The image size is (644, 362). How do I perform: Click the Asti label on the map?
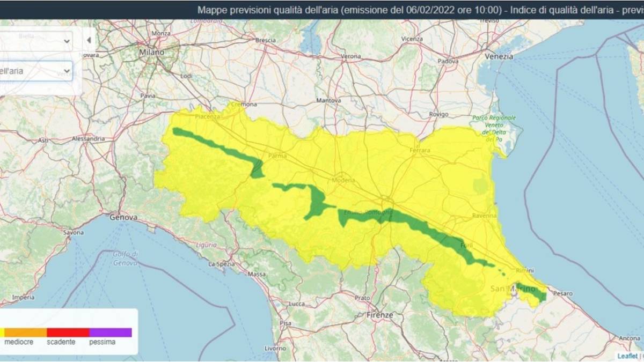click(x=43, y=140)
